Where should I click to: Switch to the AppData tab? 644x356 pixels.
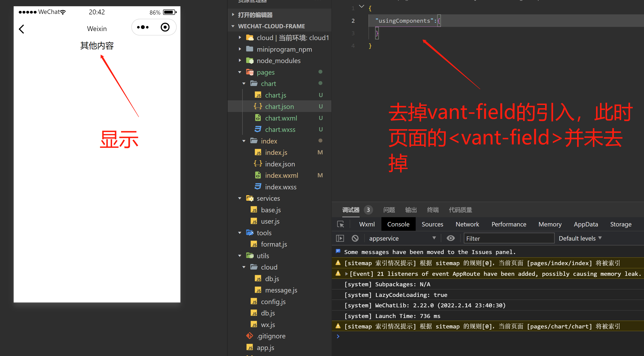(x=585, y=224)
